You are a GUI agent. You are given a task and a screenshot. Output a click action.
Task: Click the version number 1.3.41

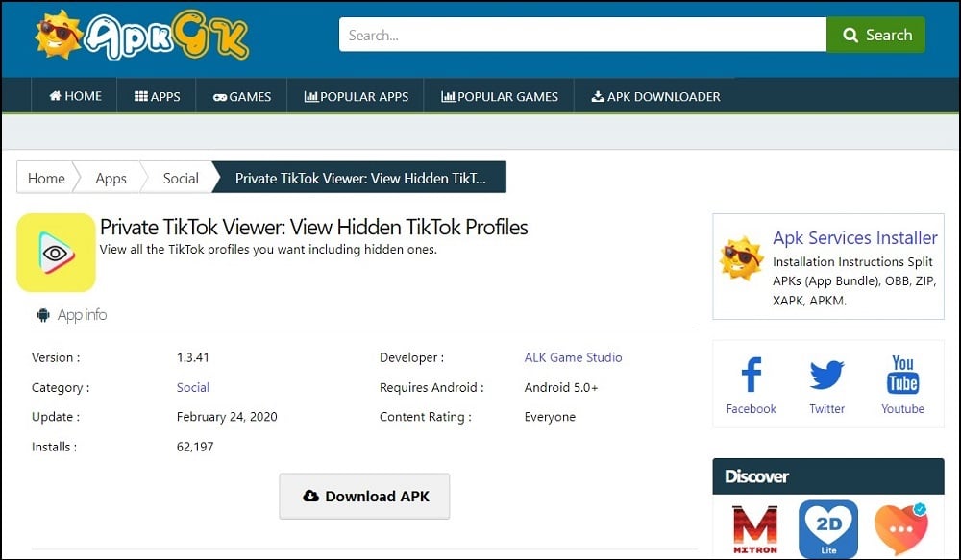pyautogui.click(x=192, y=357)
